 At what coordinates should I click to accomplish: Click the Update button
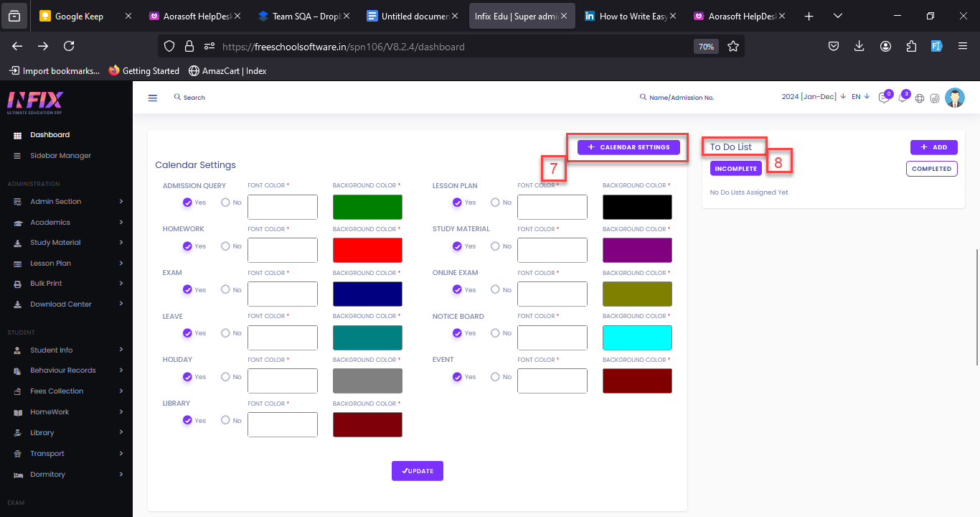pos(418,471)
